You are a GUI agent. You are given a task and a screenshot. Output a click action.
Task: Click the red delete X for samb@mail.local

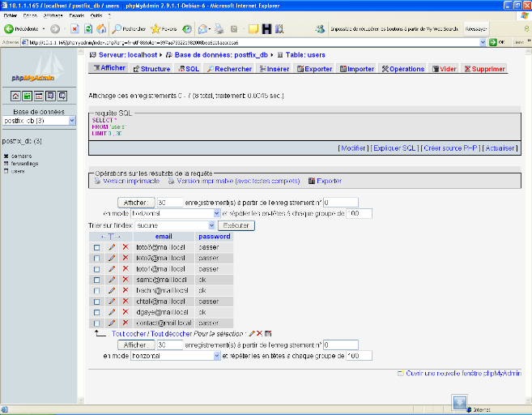(125, 280)
